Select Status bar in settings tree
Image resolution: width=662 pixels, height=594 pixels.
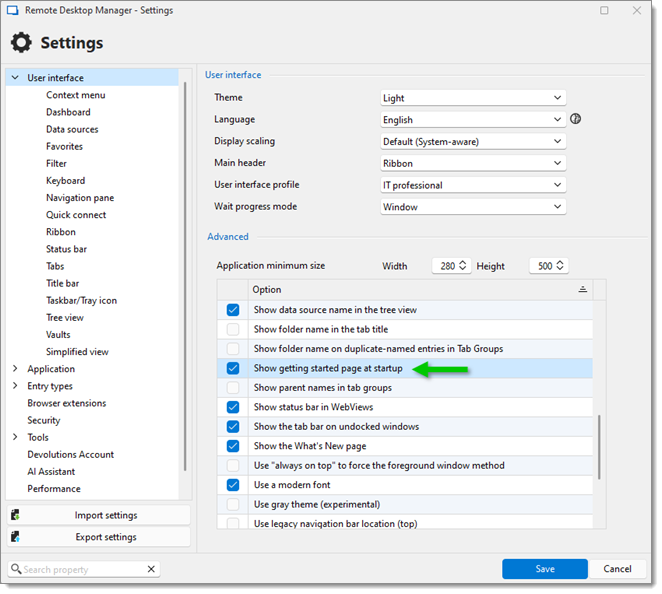coord(66,249)
